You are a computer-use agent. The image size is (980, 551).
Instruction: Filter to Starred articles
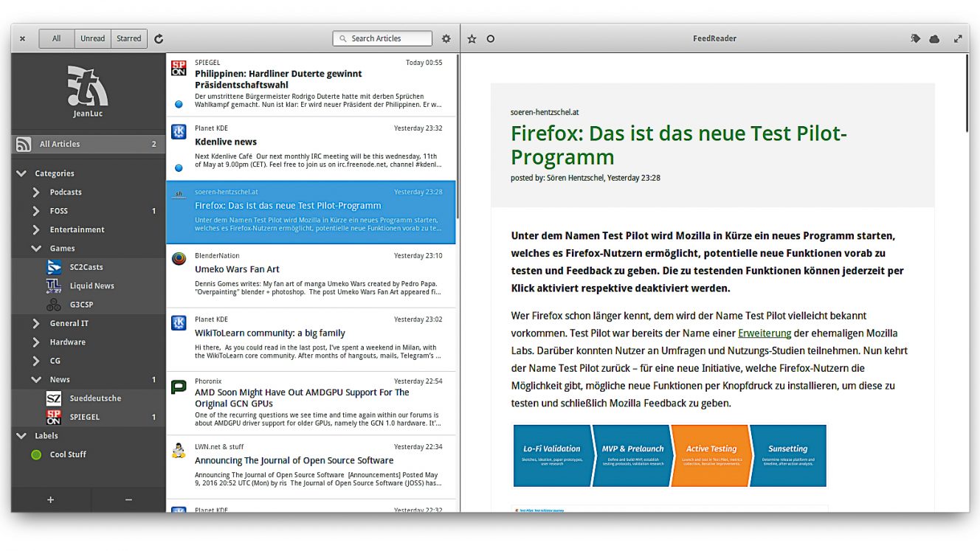pyautogui.click(x=129, y=38)
